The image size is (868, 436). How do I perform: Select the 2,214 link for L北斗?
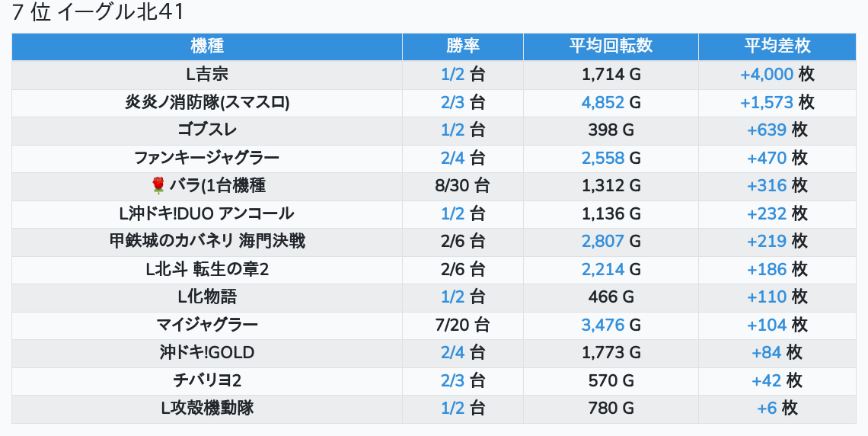pyautogui.click(x=603, y=269)
